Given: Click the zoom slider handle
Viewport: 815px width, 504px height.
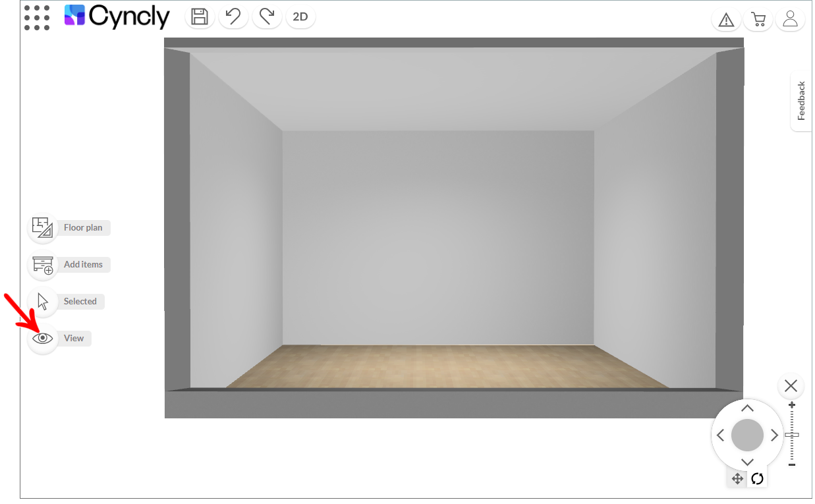Looking at the screenshot, I should point(792,435).
